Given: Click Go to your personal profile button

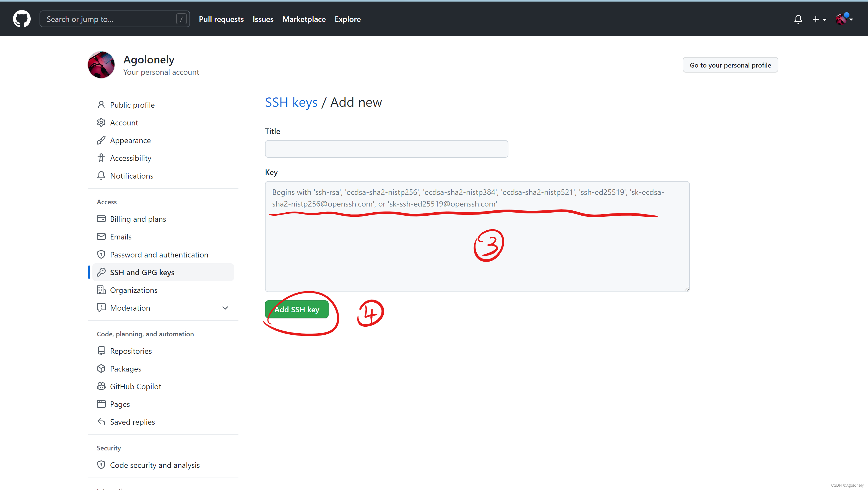Looking at the screenshot, I should (730, 65).
